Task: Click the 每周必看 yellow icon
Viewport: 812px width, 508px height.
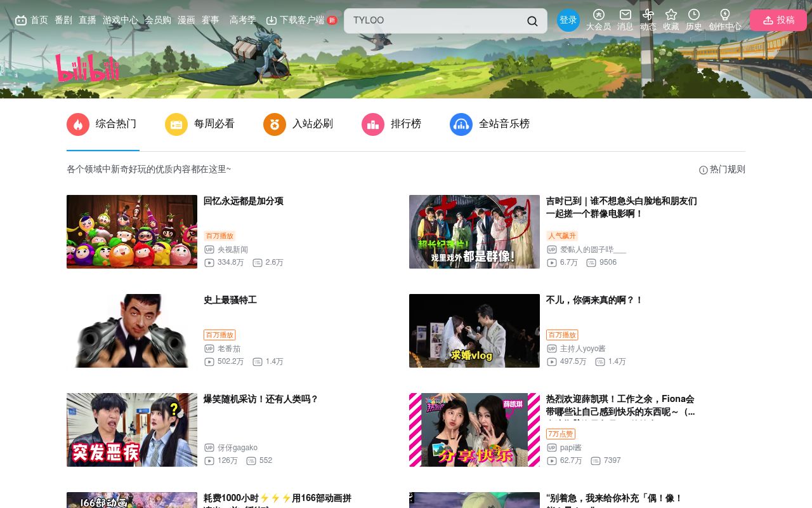Action: click(x=176, y=124)
